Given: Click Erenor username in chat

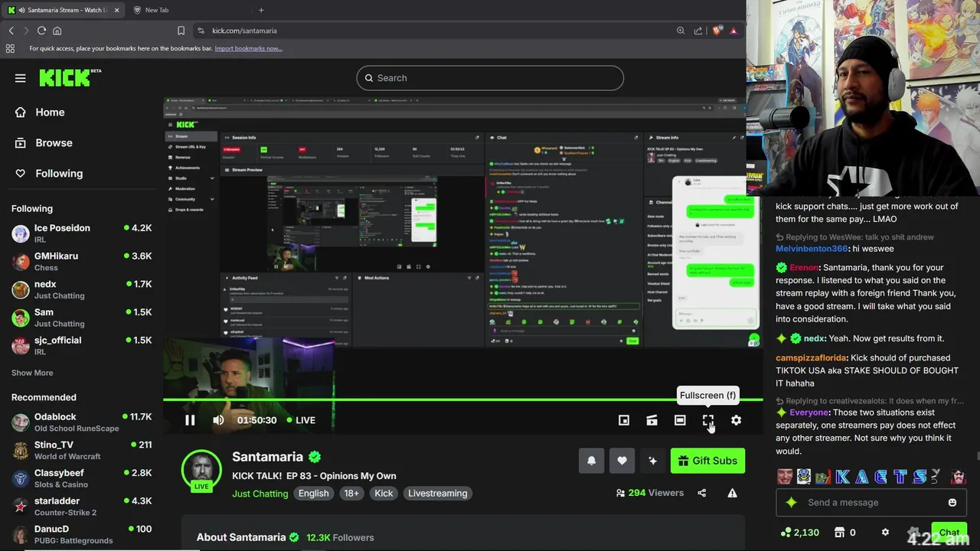Looking at the screenshot, I should 804,268.
